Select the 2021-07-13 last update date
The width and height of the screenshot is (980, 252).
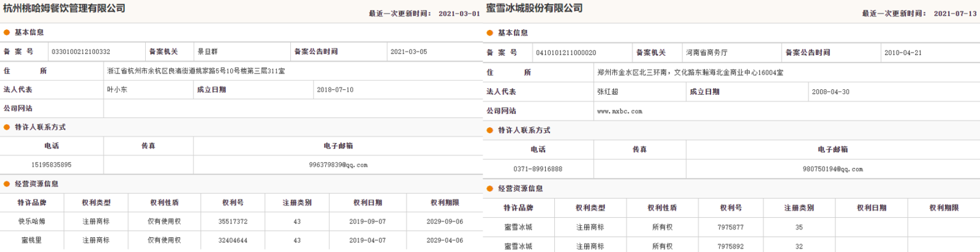pyautogui.click(x=955, y=13)
